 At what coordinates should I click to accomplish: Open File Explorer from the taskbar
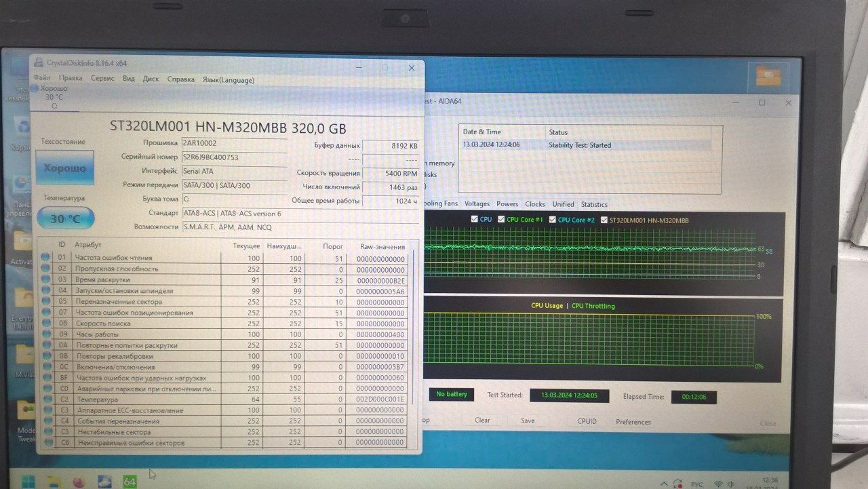(x=54, y=482)
